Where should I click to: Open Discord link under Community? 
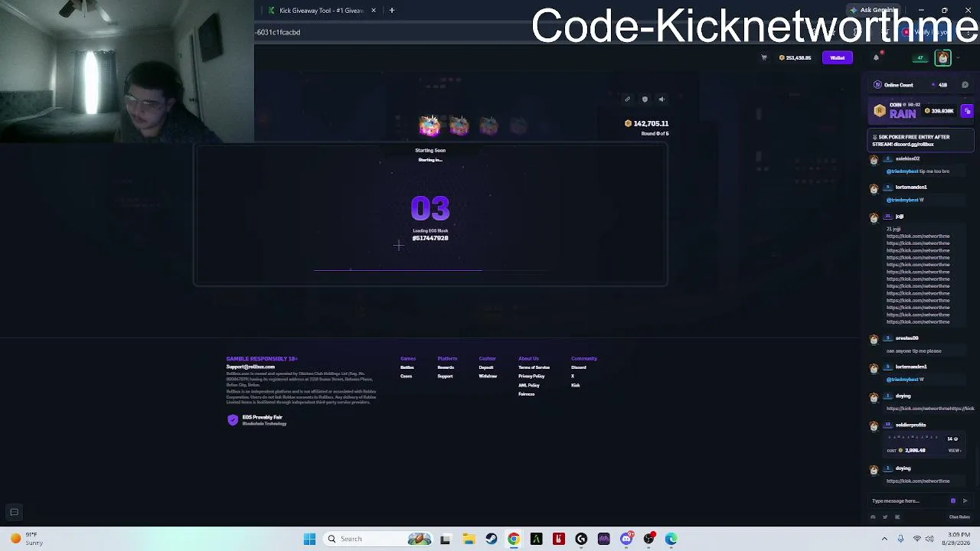point(579,367)
